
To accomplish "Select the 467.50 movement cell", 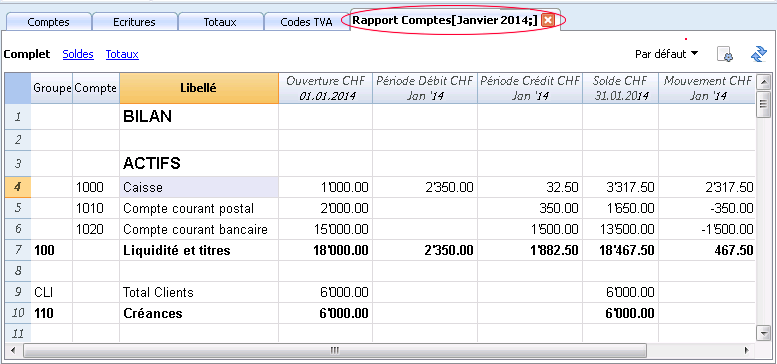I will point(707,250).
